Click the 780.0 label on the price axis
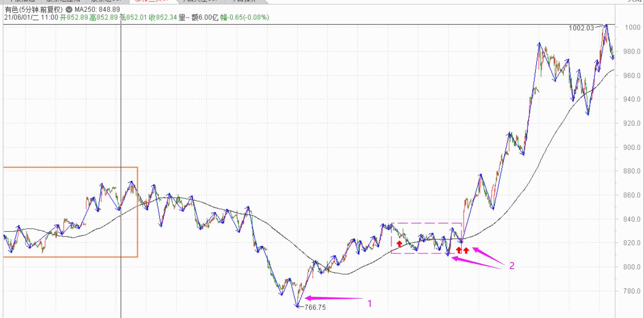The width and height of the screenshot is (644, 318). [632, 291]
